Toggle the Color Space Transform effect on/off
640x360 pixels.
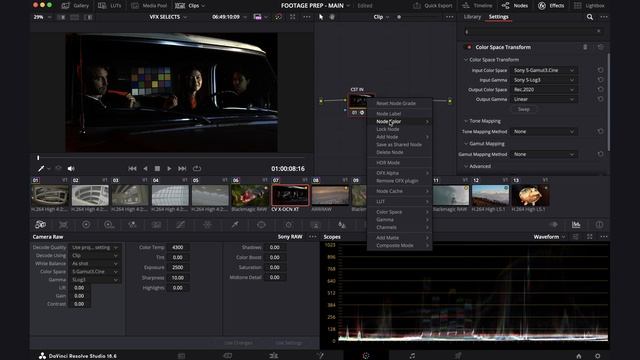(x=469, y=47)
